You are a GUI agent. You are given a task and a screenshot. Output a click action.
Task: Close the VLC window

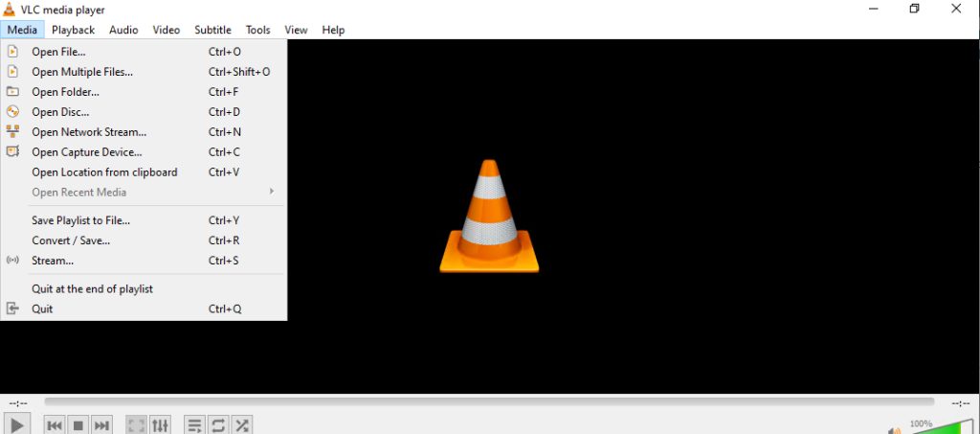956,9
